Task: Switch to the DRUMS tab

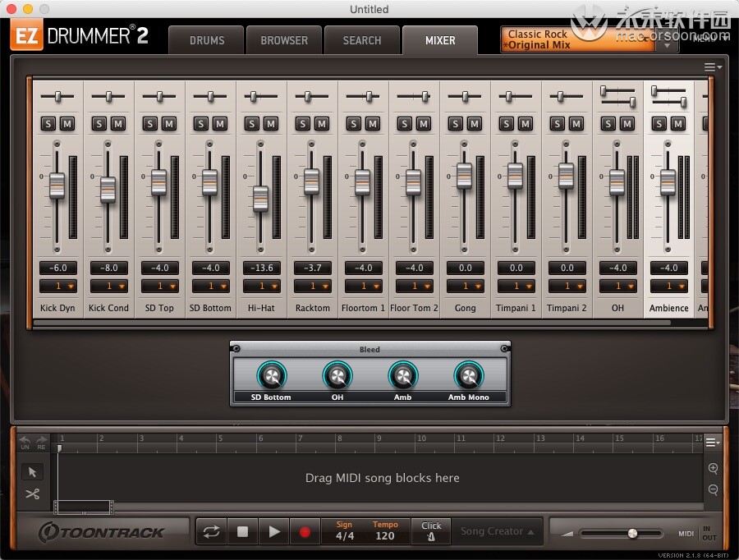Action: 207,40
